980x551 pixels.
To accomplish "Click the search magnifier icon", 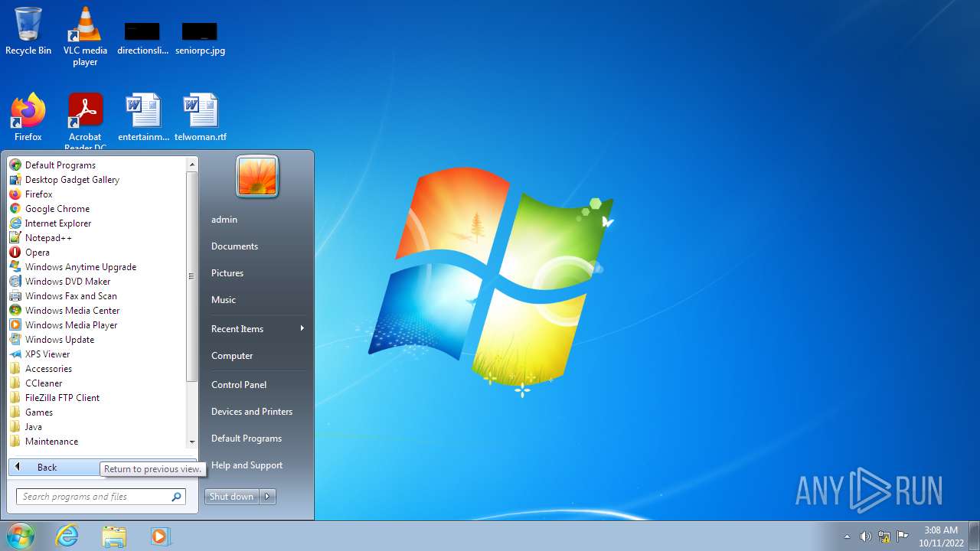I will 177,497.
